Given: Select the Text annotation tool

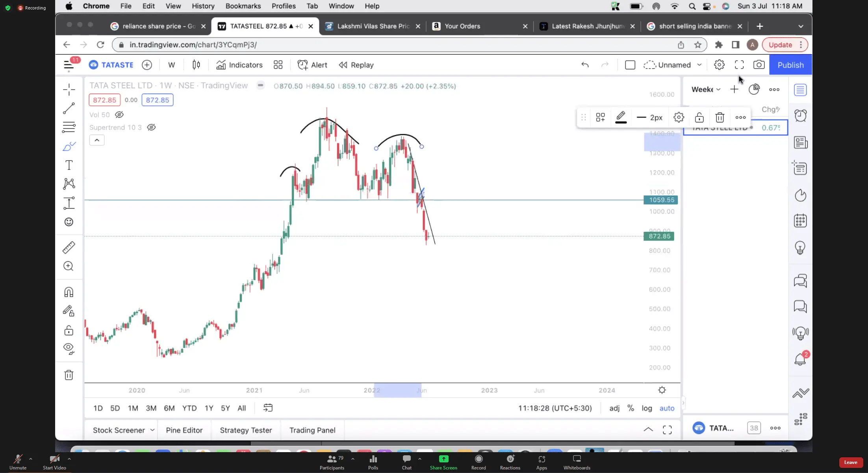Looking at the screenshot, I should click(x=69, y=165).
